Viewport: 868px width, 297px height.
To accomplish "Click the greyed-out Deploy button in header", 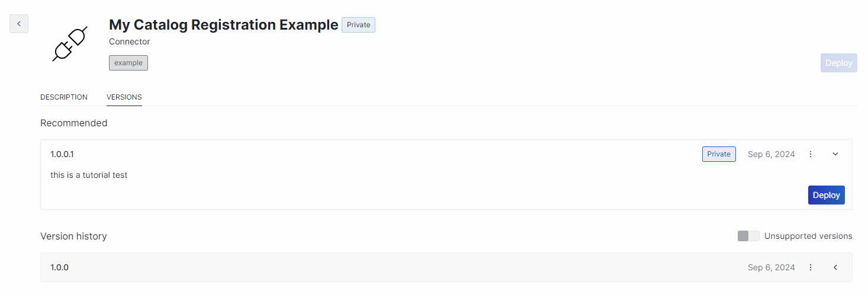I will pos(839,63).
